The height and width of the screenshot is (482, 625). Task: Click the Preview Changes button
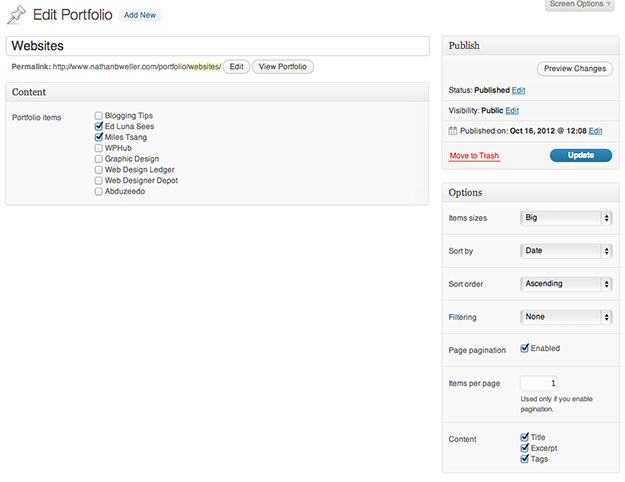pos(575,69)
